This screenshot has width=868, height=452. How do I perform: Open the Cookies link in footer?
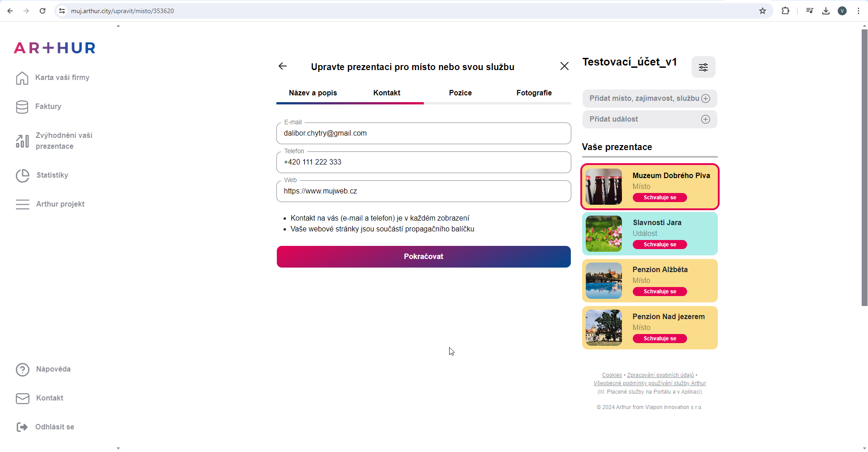(x=612, y=375)
